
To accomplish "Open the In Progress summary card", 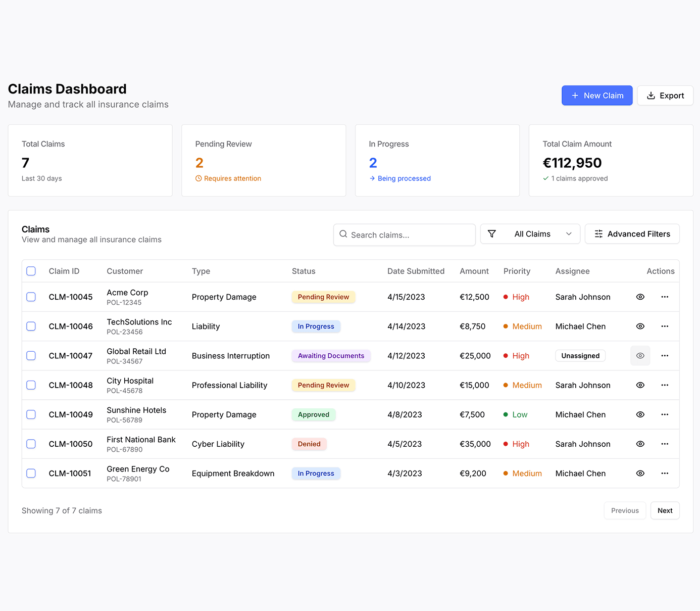I will click(437, 160).
